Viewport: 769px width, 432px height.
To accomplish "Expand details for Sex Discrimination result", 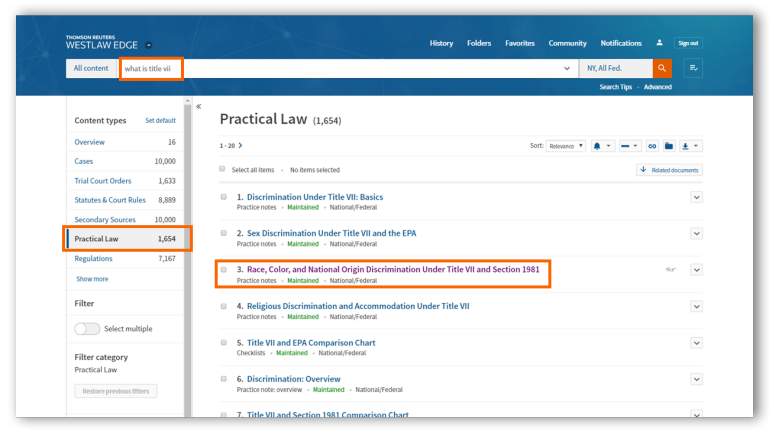I will pyautogui.click(x=696, y=233).
